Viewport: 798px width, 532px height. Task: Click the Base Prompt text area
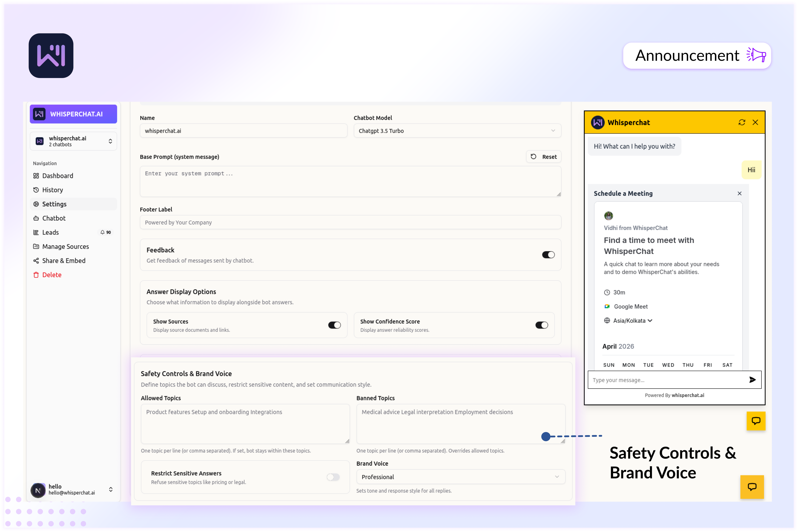coord(350,182)
